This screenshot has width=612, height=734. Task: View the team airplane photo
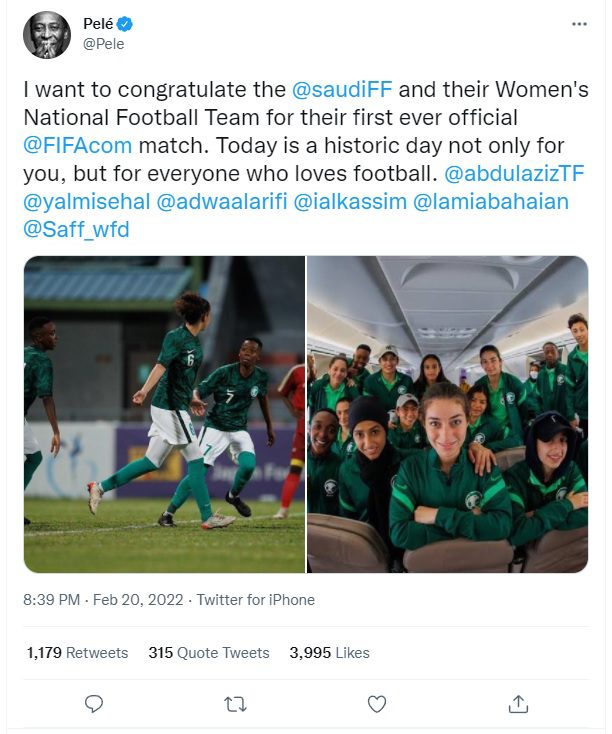click(x=448, y=414)
